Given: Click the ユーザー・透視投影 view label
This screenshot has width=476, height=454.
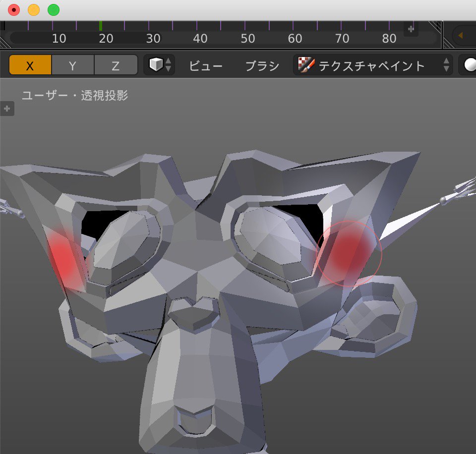Looking at the screenshot, I should point(75,95).
